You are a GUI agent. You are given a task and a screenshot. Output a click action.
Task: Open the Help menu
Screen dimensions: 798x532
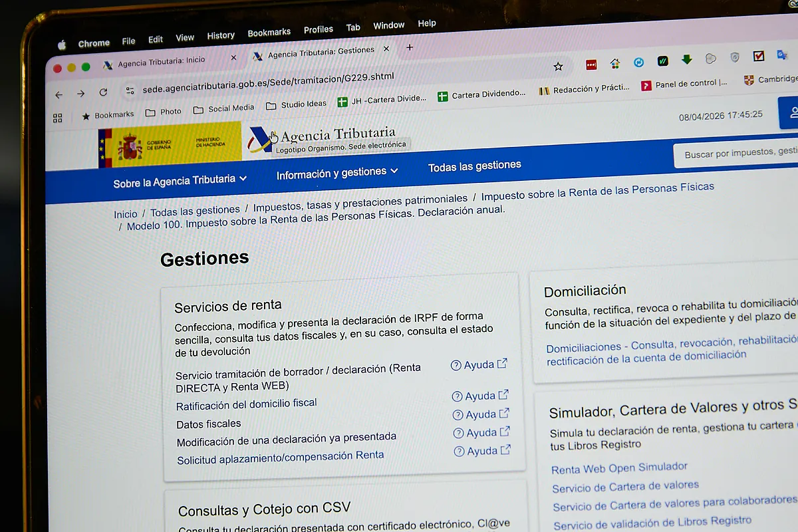pos(427,23)
